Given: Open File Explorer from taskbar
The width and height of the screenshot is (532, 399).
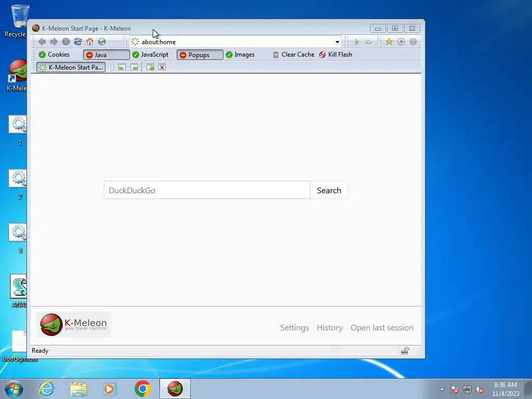Looking at the screenshot, I should [x=78, y=389].
